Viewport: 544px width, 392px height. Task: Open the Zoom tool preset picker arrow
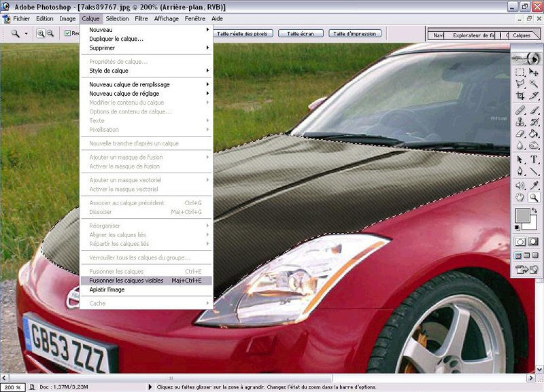26,33
